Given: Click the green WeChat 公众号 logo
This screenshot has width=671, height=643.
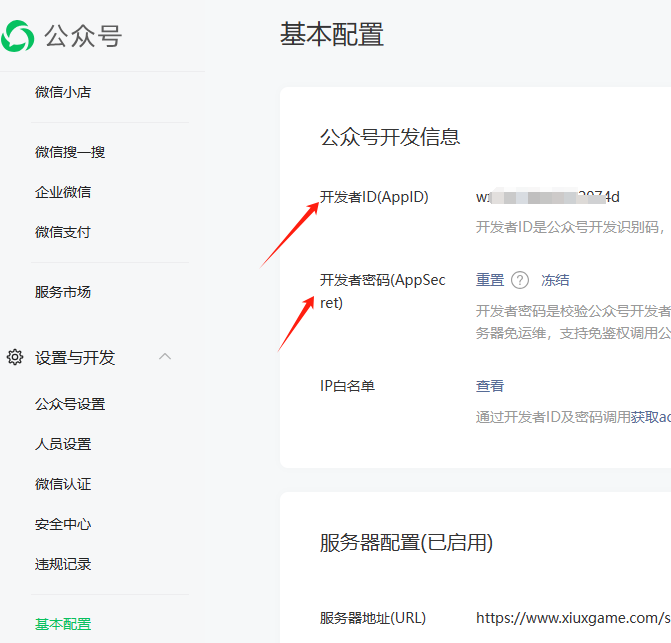Looking at the screenshot, I should pyautogui.click(x=18, y=36).
